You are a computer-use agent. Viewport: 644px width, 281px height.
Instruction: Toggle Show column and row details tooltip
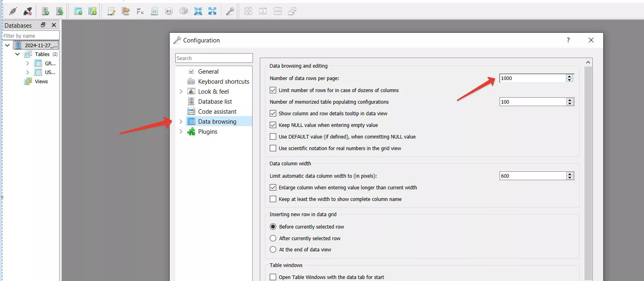tap(273, 113)
